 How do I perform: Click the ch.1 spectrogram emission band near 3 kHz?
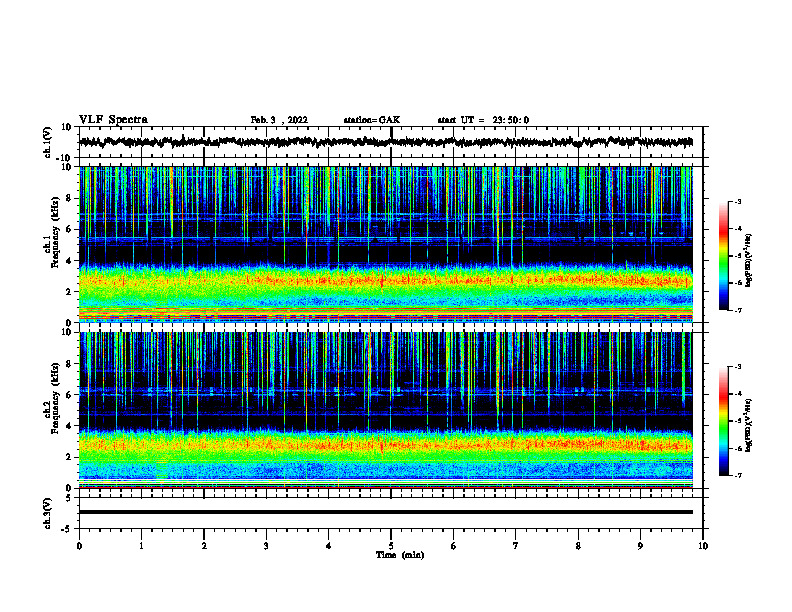pos(386,279)
